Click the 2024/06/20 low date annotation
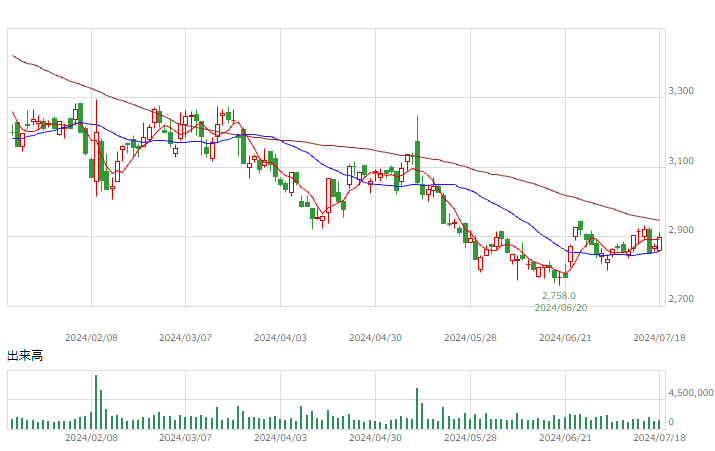715x451 pixels. tap(561, 308)
